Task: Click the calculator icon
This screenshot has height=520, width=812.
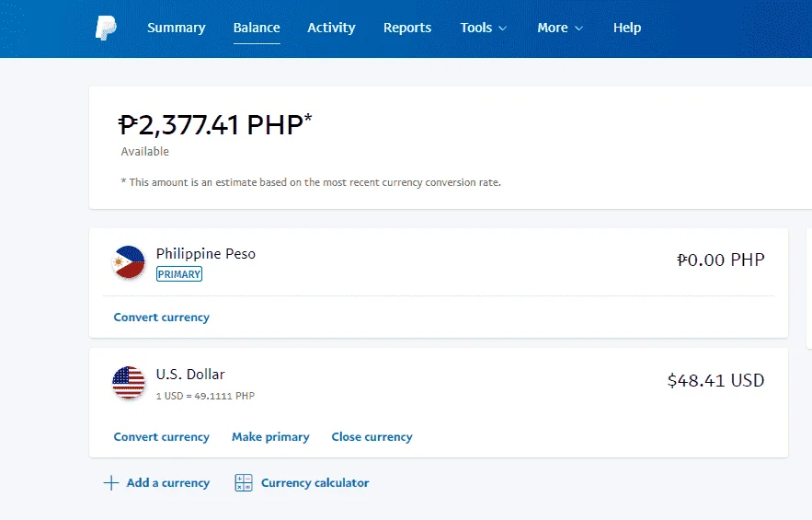Action: coord(244,482)
